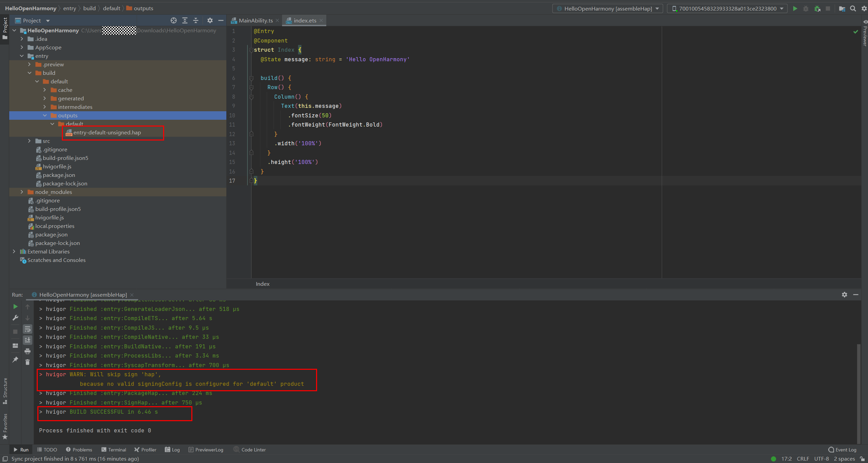Toggle the Favorites side tool window
The image size is (868, 463).
5,426
